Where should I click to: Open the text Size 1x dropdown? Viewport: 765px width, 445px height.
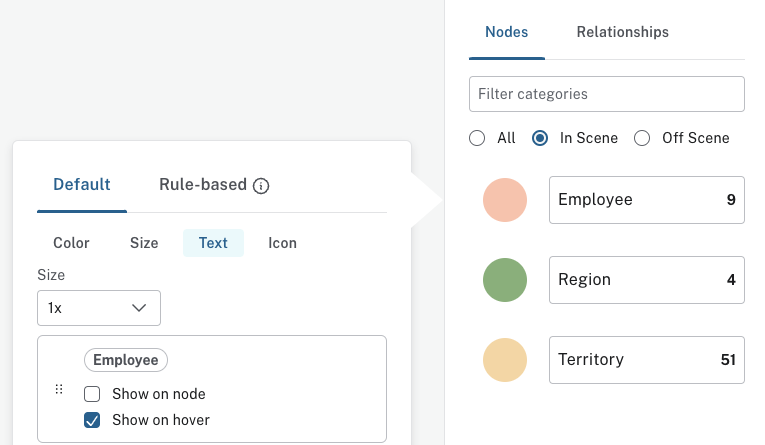click(99, 308)
